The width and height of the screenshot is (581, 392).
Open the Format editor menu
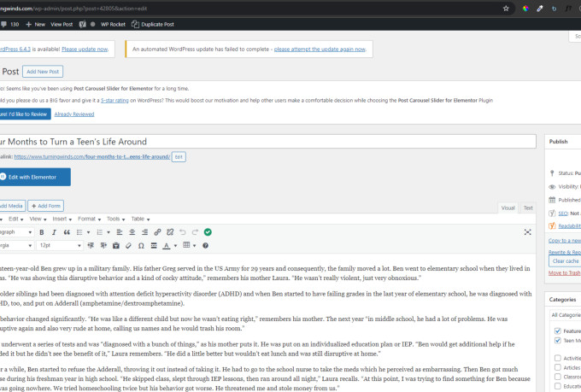coord(90,219)
